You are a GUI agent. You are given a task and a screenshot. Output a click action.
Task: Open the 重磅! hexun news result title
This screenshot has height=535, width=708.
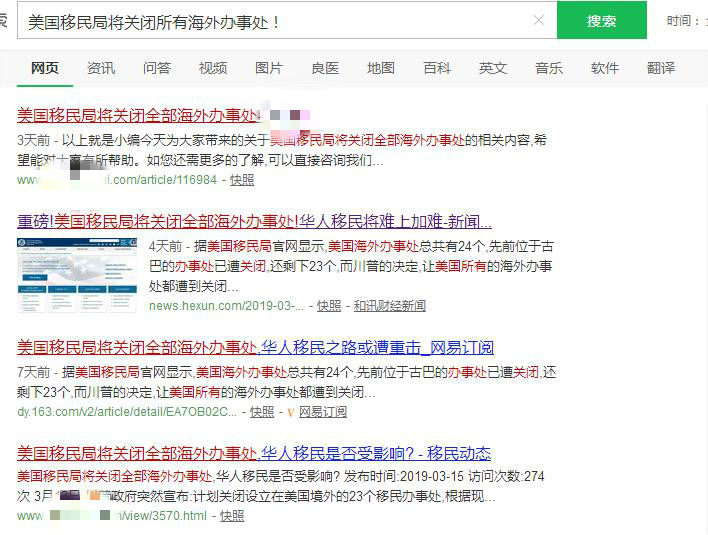[x=254, y=221]
